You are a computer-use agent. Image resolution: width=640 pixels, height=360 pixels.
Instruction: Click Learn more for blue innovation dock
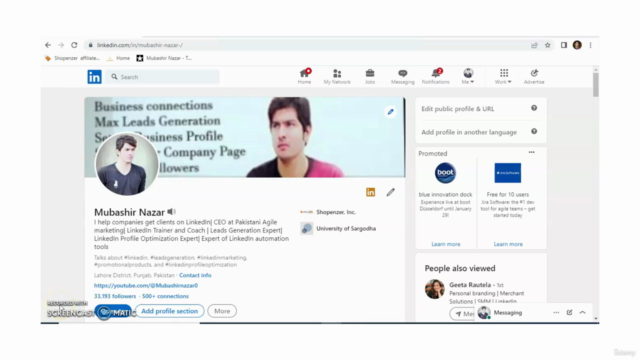pyautogui.click(x=446, y=244)
